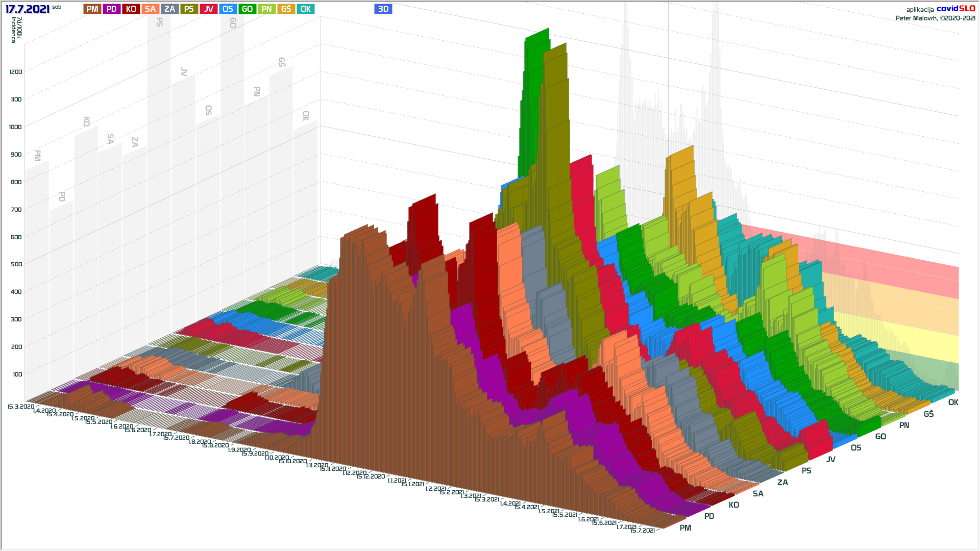
Task: Click the OK axis label on the right
Action: (953, 403)
